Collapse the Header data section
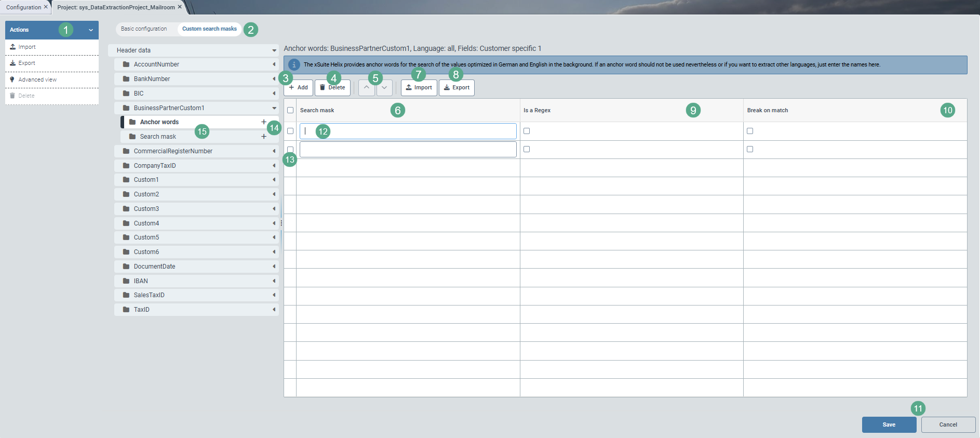980x438 pixels. coord(274,50)
